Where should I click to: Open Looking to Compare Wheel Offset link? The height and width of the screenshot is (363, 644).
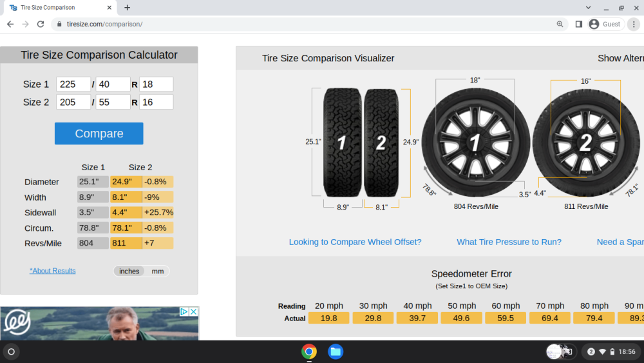[355, 242]
